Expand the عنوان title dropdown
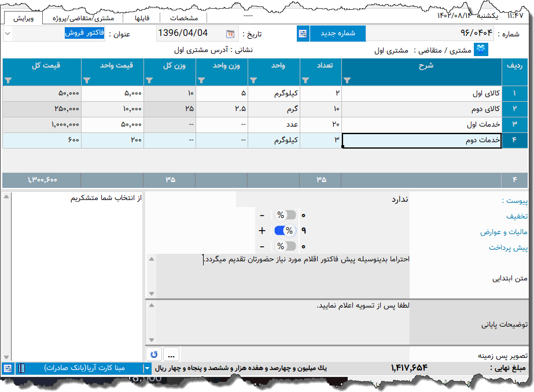This screenshot has height=392, width=534. (7, 34)
